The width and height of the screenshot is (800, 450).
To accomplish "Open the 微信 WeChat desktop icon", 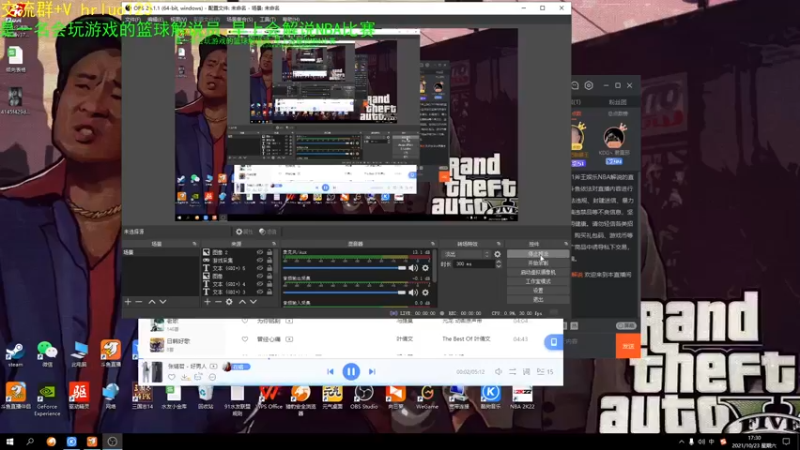I will point(47,355).
